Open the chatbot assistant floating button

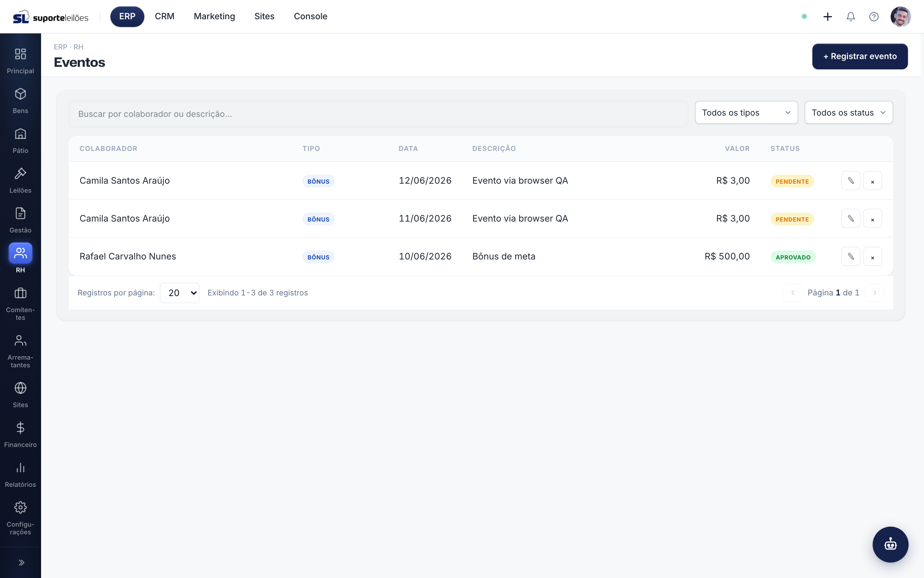click(890, 544)
